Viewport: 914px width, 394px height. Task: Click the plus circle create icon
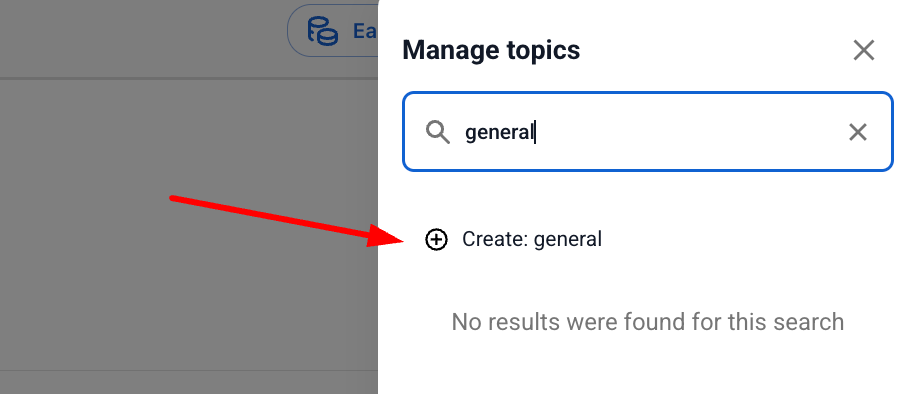[x=436, y=240]
